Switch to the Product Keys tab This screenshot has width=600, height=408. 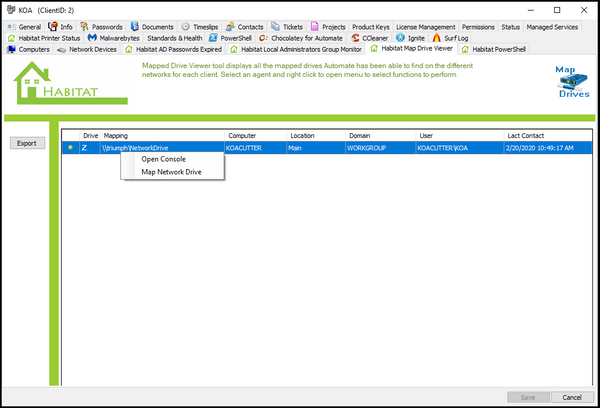[371, 27]
